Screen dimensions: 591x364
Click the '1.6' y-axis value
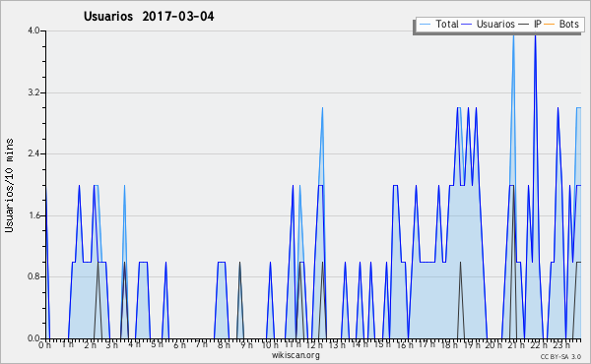tap(33, 215)
